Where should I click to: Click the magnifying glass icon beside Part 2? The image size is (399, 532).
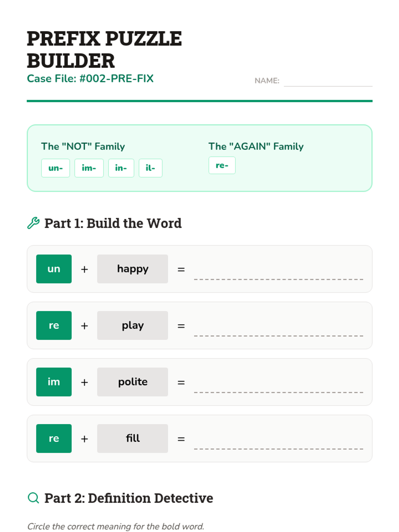tap(33, 498)
